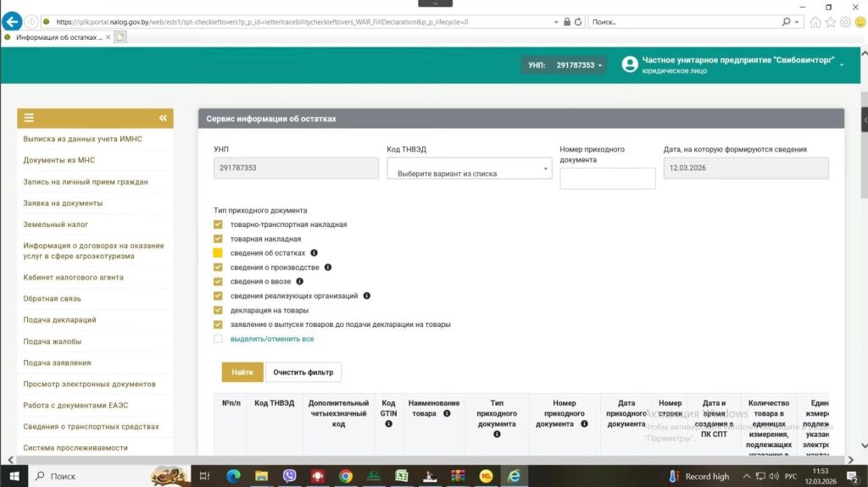Image resolution: width=868 pixels, height=487 pixels.
Task: Click info icon beside Номер приходного документа column header
Action: 584,424
